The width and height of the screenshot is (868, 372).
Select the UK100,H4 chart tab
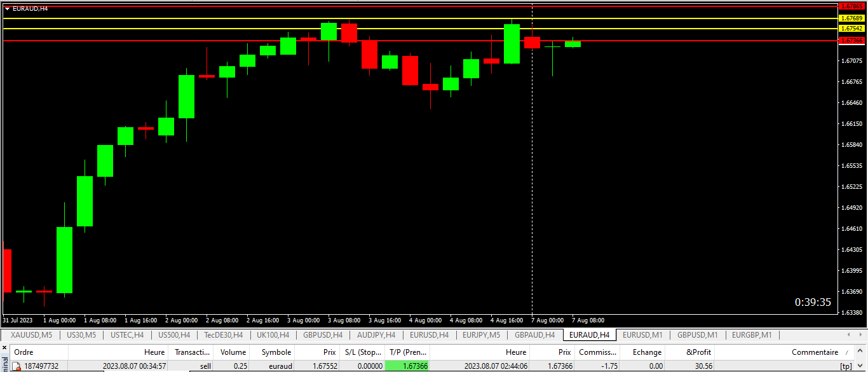click(273, 335)
